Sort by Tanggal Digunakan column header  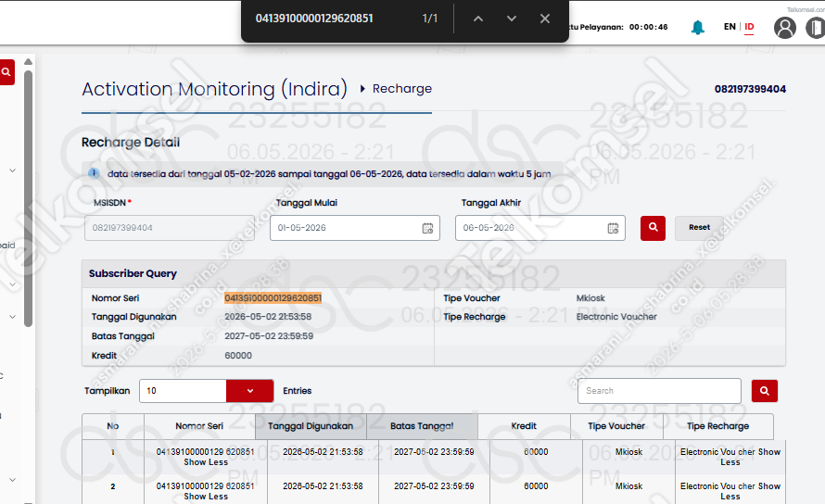[311, 426]
